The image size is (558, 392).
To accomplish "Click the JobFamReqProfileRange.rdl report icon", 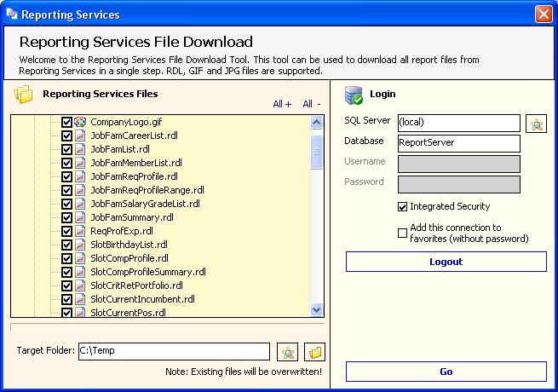I will coord(80,190).
